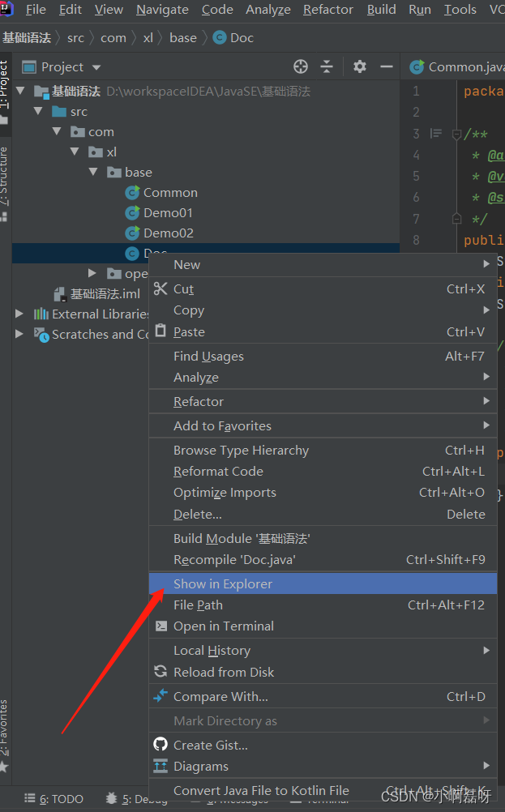This screenshot has height=812, width=505.
Task: Select Reformat Code in context menu
Action: [323, 472]
